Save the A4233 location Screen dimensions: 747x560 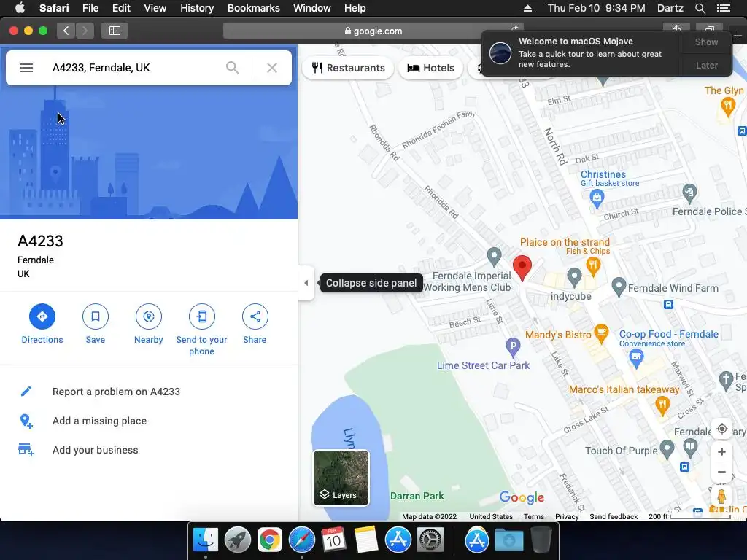point(96,316)
